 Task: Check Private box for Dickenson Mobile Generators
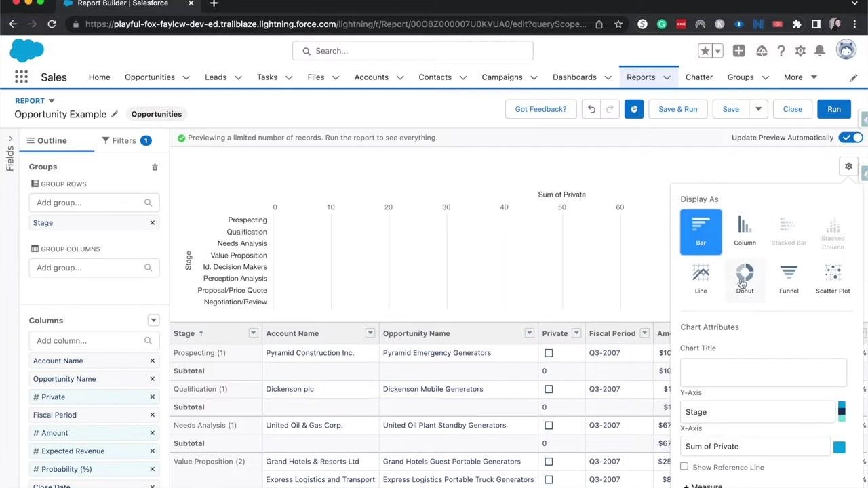click(x=549, y=389)
